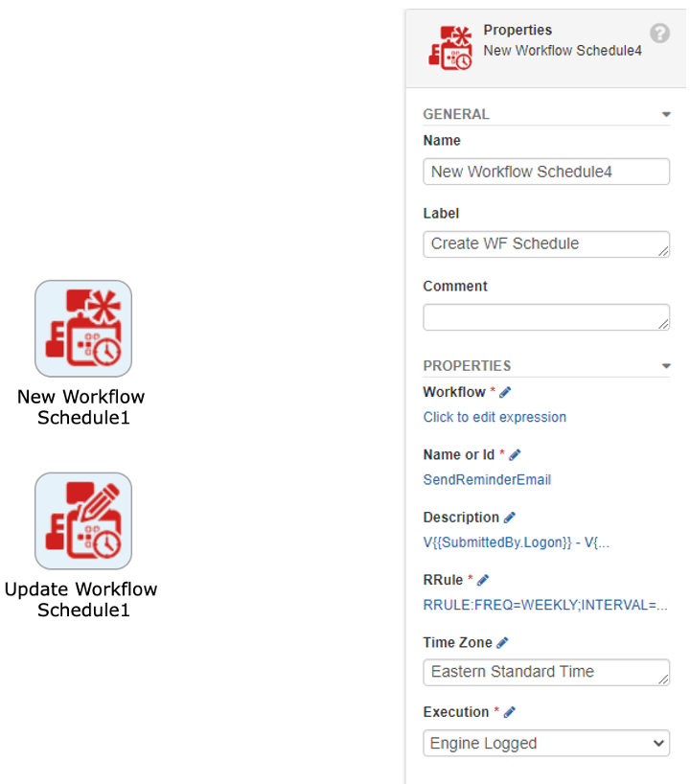Click pencil icon next to Description
The width and height of the screenshot is (690, 784).
coord(509,518)
